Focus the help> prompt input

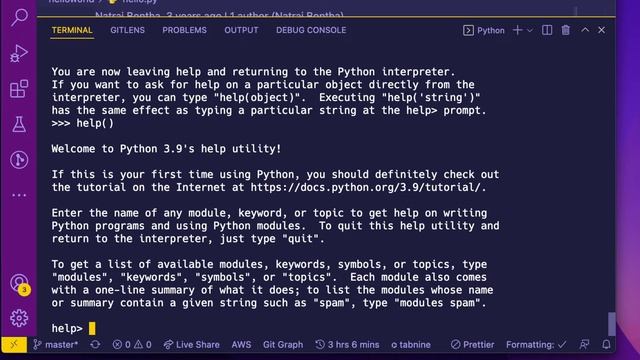(73, 328)
